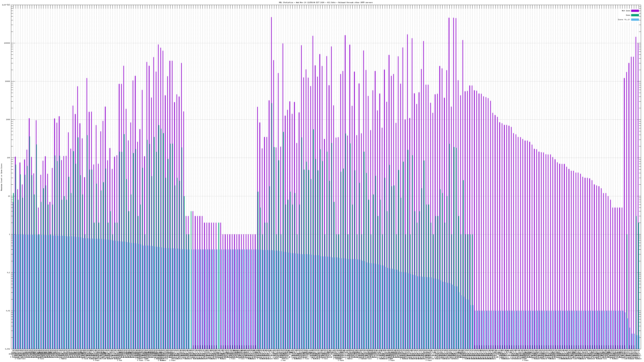Click the 10000 y-axis tick label
The width and height of the screenshot is (644, 362).
8,81
